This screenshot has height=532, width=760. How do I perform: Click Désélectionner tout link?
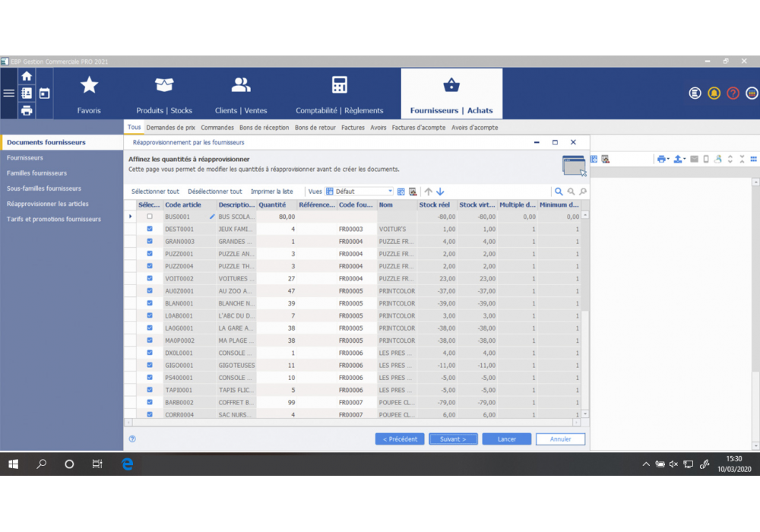215,192
